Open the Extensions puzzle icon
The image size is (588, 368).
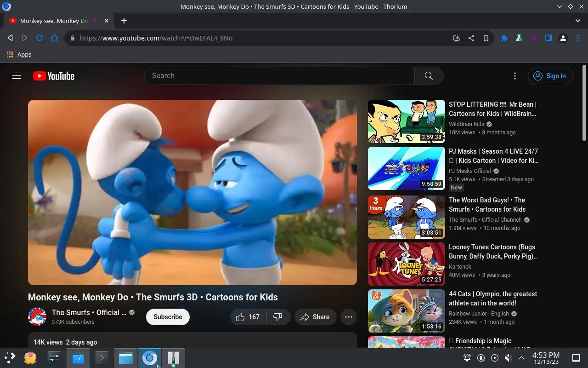(x=504, y=38)
